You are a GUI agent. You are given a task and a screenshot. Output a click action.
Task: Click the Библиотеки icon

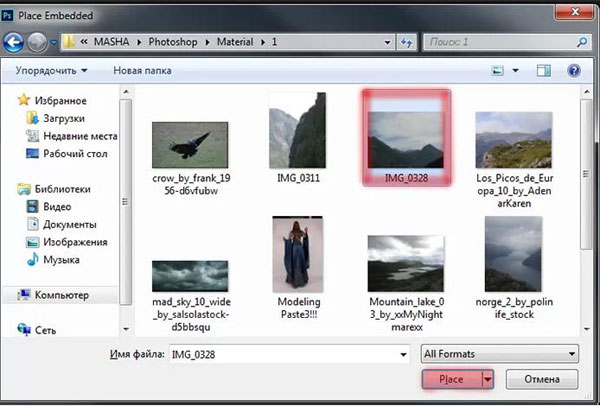pos(24,189)
